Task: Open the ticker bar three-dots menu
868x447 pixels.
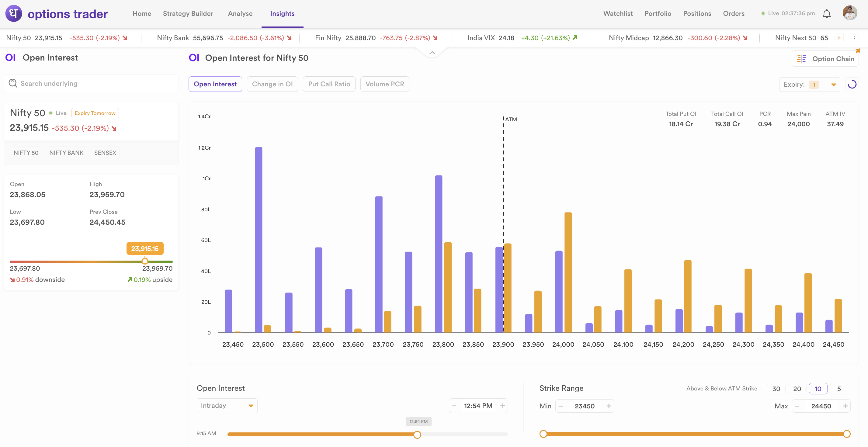Action: pyautogui.click(x=854, y=38)
